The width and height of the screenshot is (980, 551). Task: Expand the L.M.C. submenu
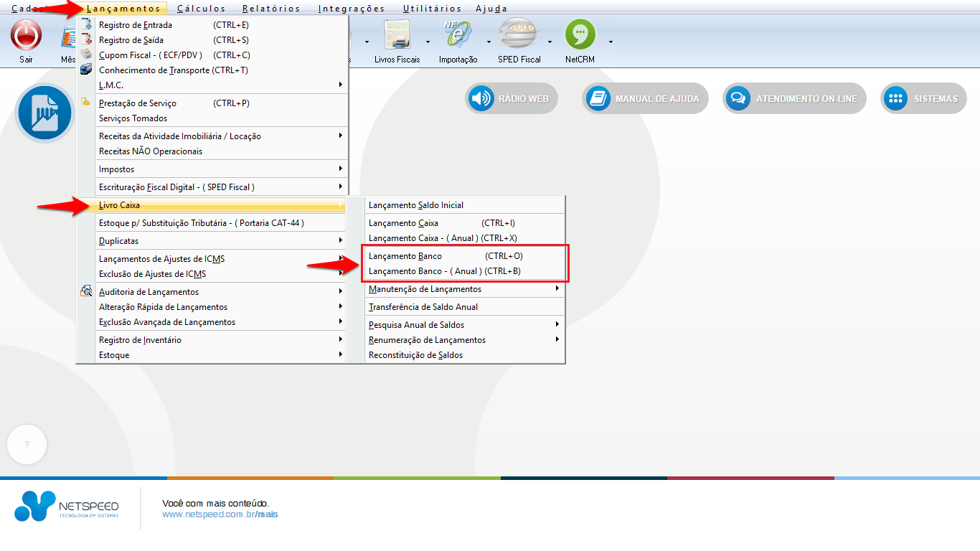[x=341, y=85]
